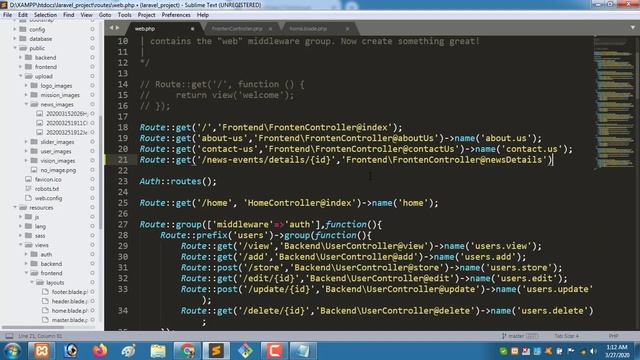
Task: Open robots.txt in the sidebar
Action: point(47,189)
